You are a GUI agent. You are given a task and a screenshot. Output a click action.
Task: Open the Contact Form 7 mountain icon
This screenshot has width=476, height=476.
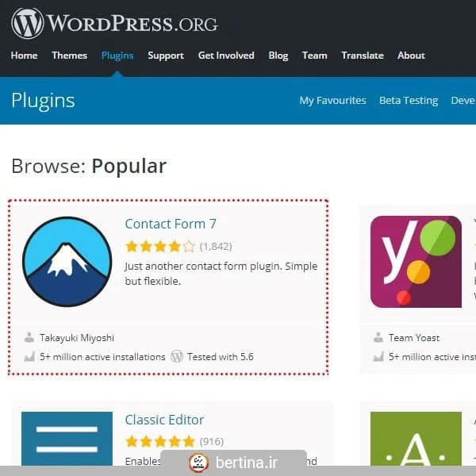tap(67, 262)
